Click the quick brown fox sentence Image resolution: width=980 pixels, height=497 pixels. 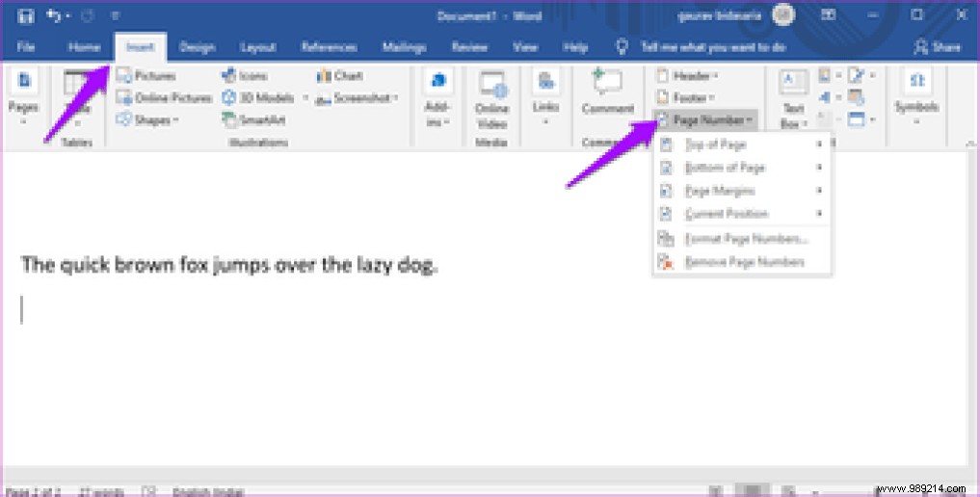coord(229,266)
